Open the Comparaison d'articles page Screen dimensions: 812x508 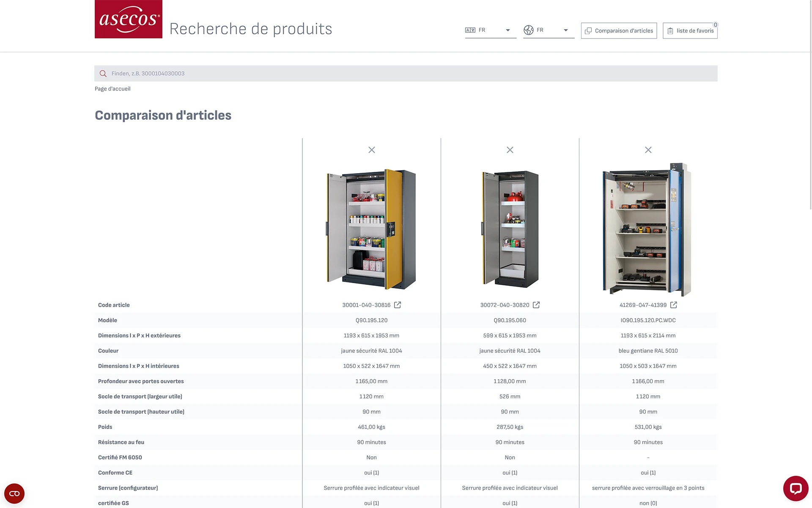coord(619,30)
